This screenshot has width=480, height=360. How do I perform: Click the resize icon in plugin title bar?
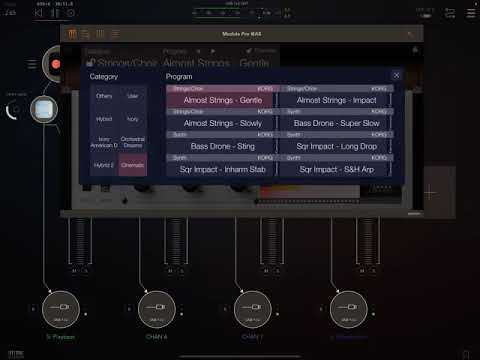coord(411,34)
